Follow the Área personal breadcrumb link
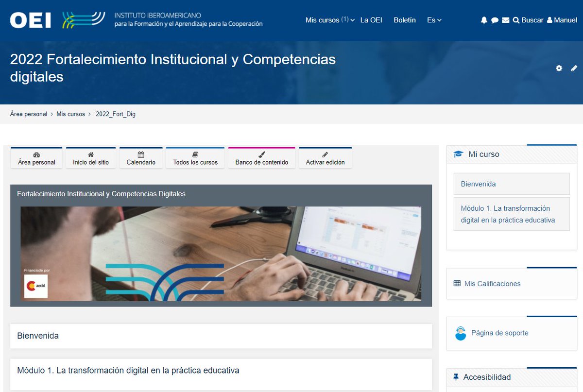 (x=28, y=114)
